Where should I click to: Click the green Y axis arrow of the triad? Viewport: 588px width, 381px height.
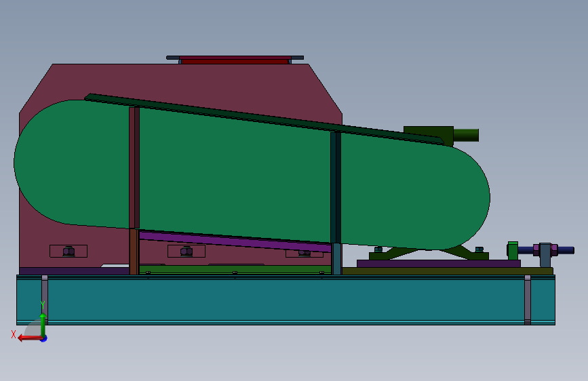[43, 324]
